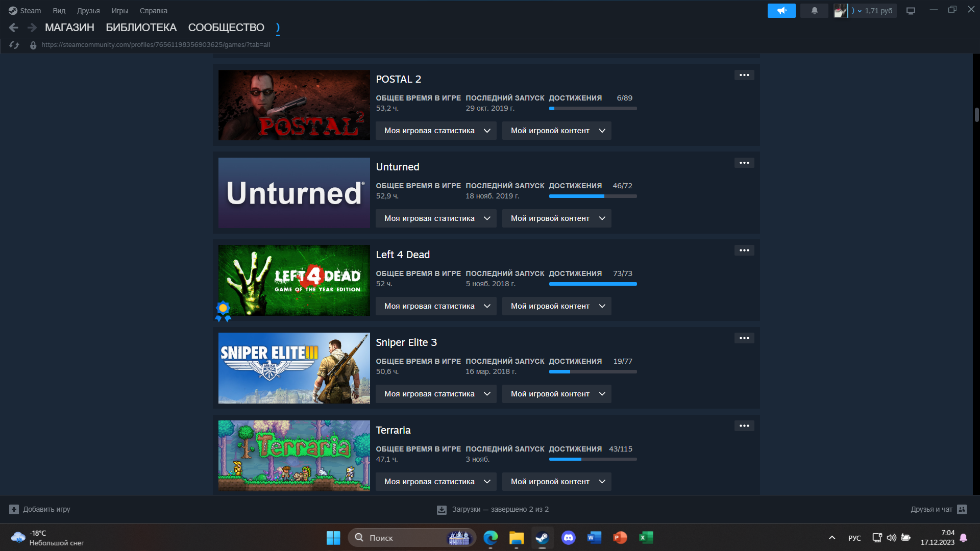Click the POSTAL 2 game thumbnail
This screenshot has width=980, height=551.
pyautogui.click(x=294, y=105)
